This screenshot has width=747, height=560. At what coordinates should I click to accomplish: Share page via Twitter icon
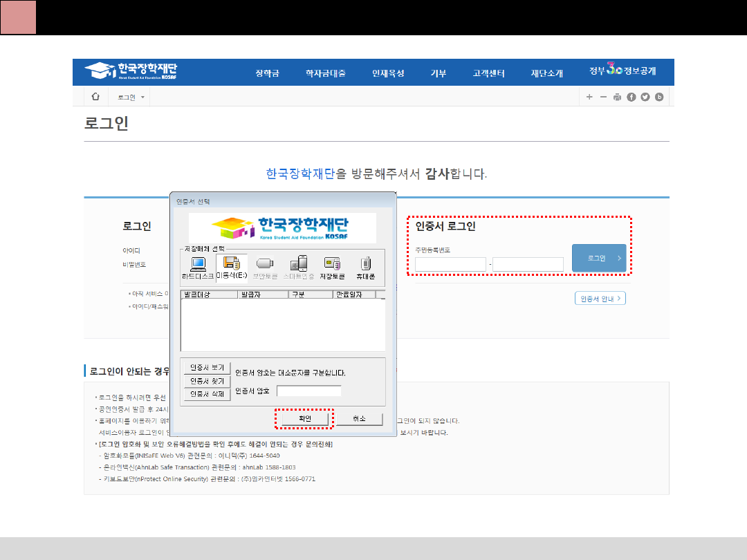pyautogui.click(x=645, y=97)
